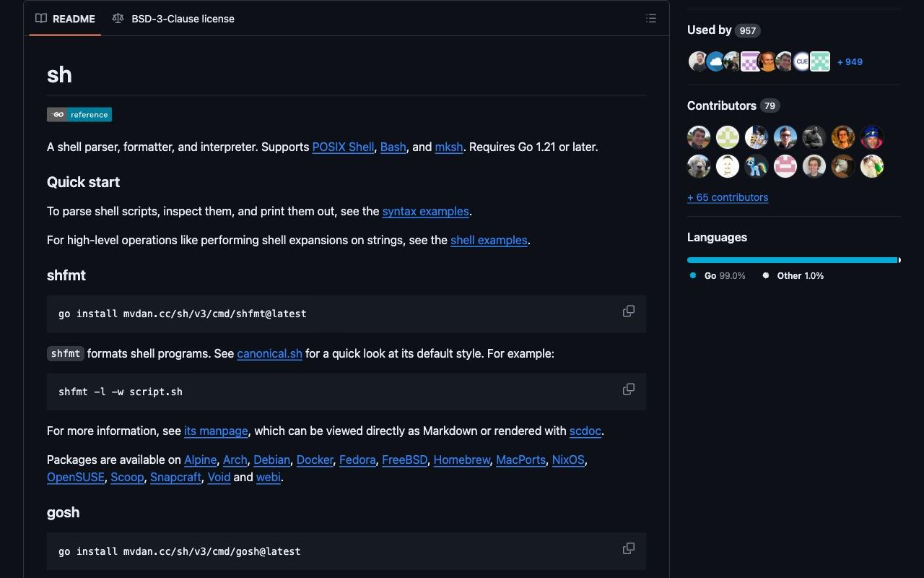Open the Bash link

393,147
